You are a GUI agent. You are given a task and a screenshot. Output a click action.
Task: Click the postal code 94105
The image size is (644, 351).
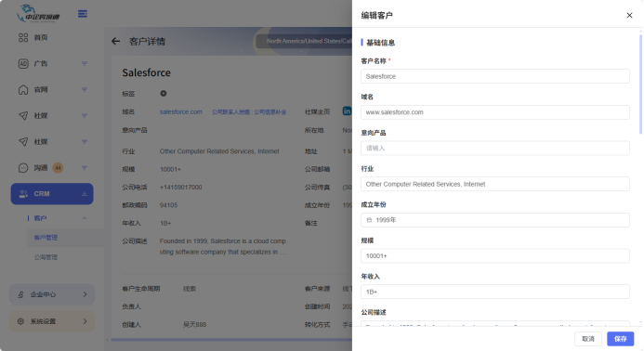pyautogui.click(x=168, y=205)
